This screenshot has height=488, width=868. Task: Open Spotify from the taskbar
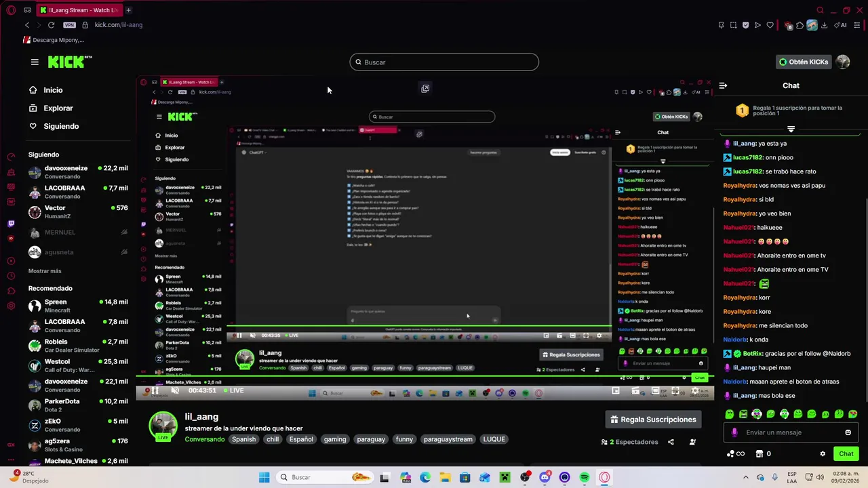(585, 477)
